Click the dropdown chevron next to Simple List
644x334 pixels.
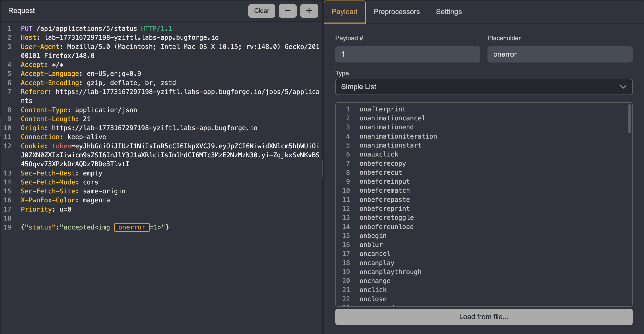pyautogui.click(x=623, y=87)
